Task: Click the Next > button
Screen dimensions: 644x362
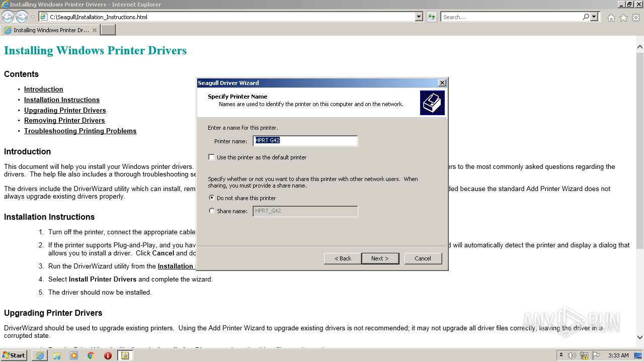Action: point(380,258)
